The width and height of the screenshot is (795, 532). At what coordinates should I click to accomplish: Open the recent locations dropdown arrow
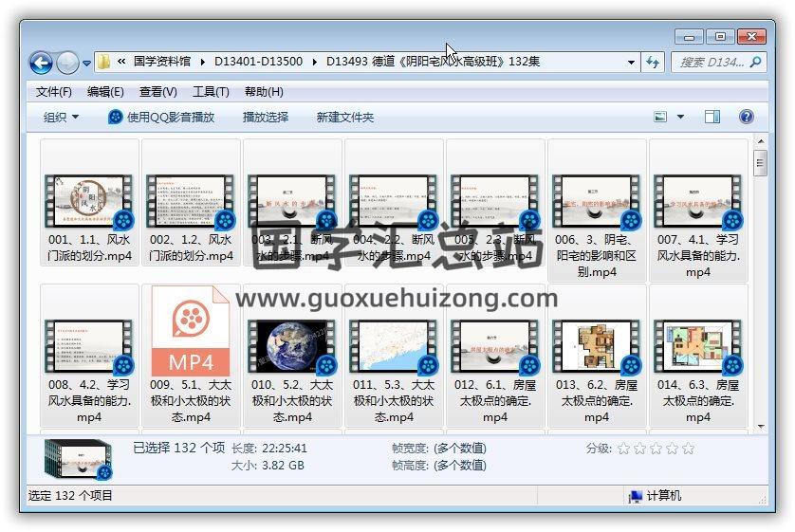click(87, 64)
